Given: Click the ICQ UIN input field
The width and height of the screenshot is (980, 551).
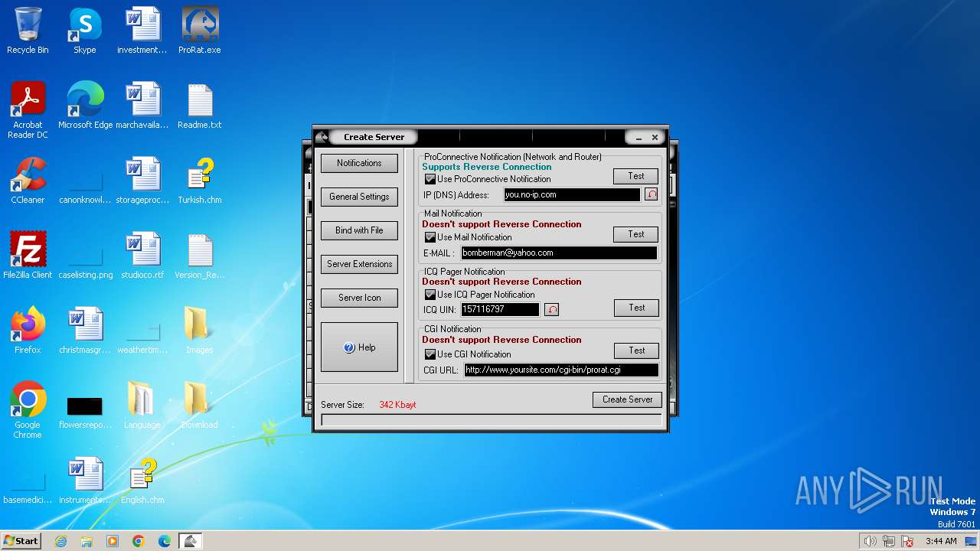Looking at the screenshot, I should (x=500, y=309).
